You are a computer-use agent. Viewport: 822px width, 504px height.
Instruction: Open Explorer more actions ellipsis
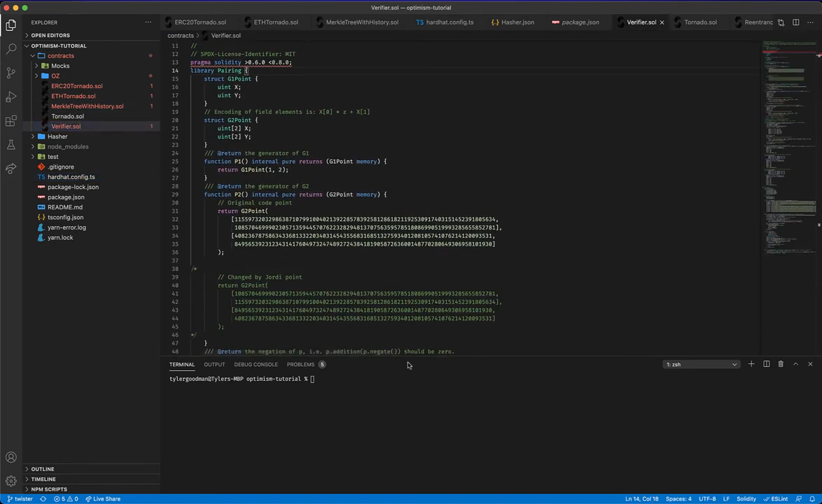click(x=148, y=22)
